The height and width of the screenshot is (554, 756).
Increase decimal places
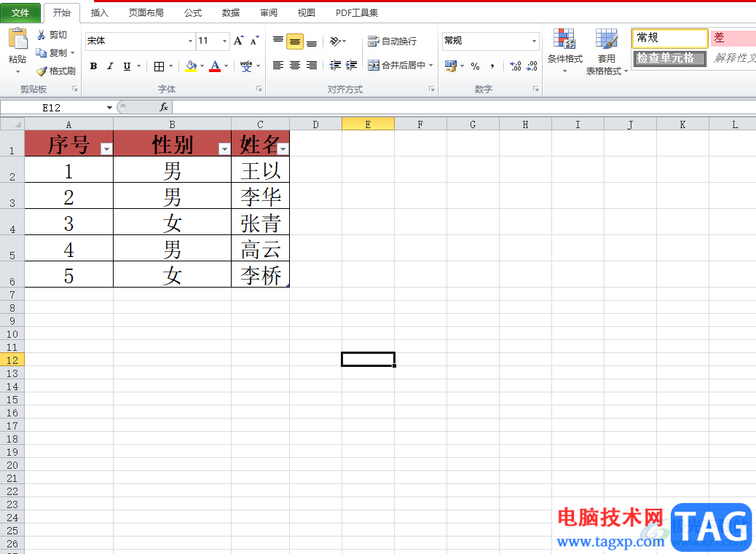coord(516,66)
